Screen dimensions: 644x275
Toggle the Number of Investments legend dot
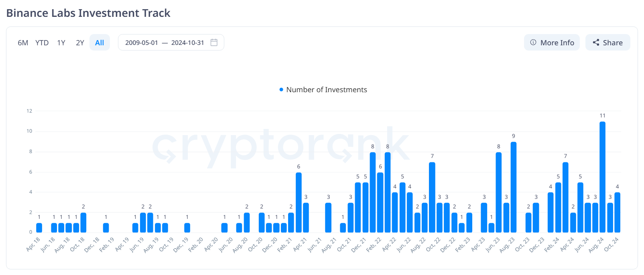point(281,90)
